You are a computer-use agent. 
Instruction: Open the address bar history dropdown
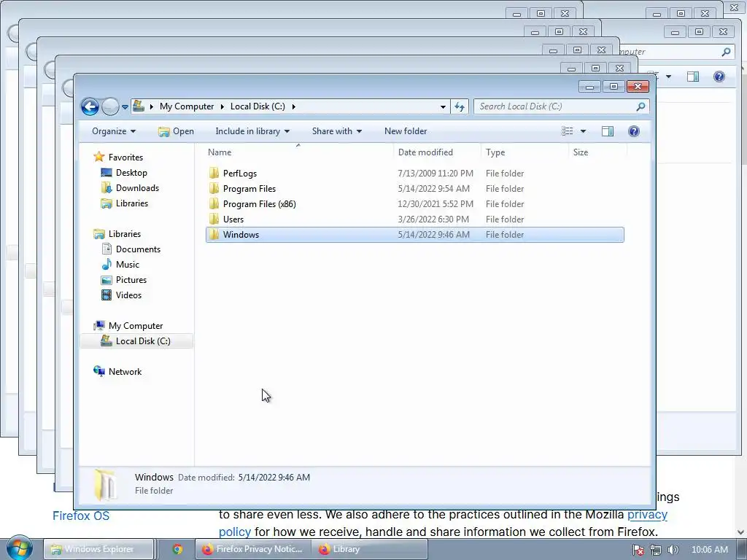pyautogui.click(x=443, y=106)
